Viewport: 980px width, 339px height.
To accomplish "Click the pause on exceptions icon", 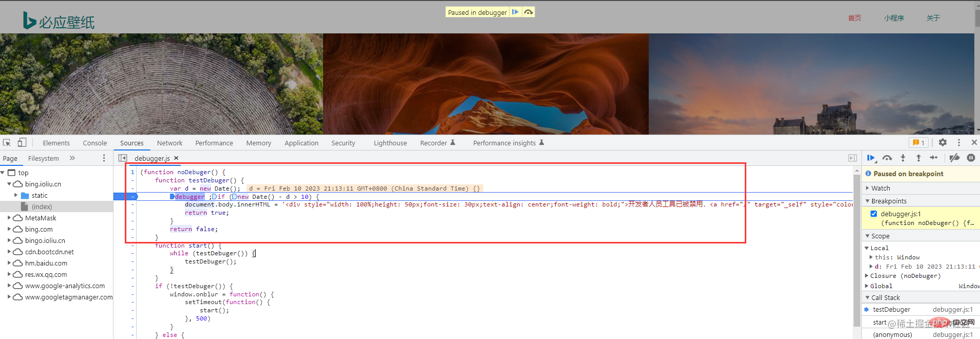I will pyautogui.click(x=971, y=158).
